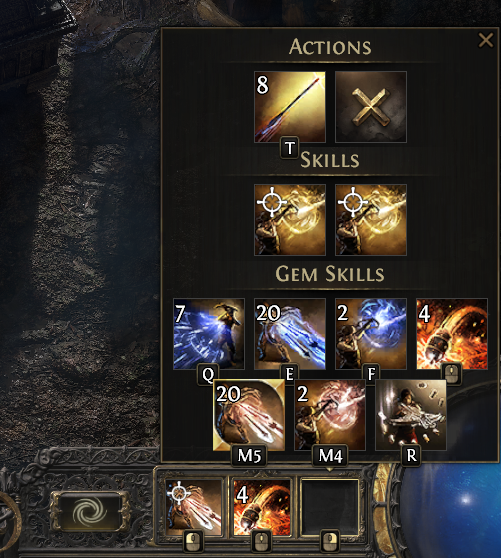Viewport: 501px width, 558px height.
Task: Pick the first crosshair golden shot skill
Action: click(290, 220)
